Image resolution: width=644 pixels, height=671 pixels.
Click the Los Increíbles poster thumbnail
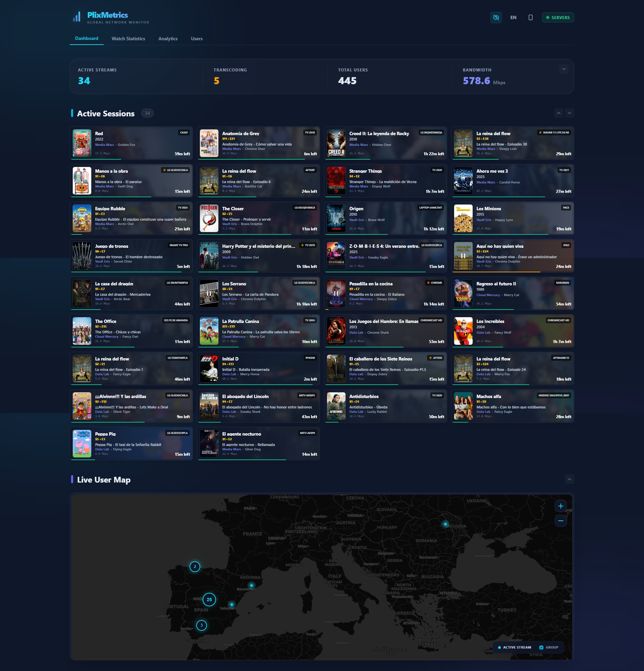[x=463, y=331]
